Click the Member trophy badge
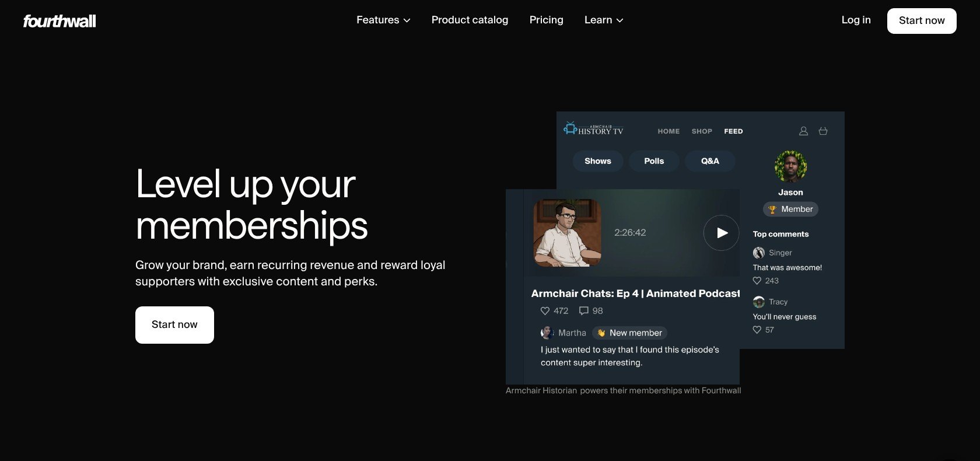This screenshot has width=980, height=461. [790, 209]
